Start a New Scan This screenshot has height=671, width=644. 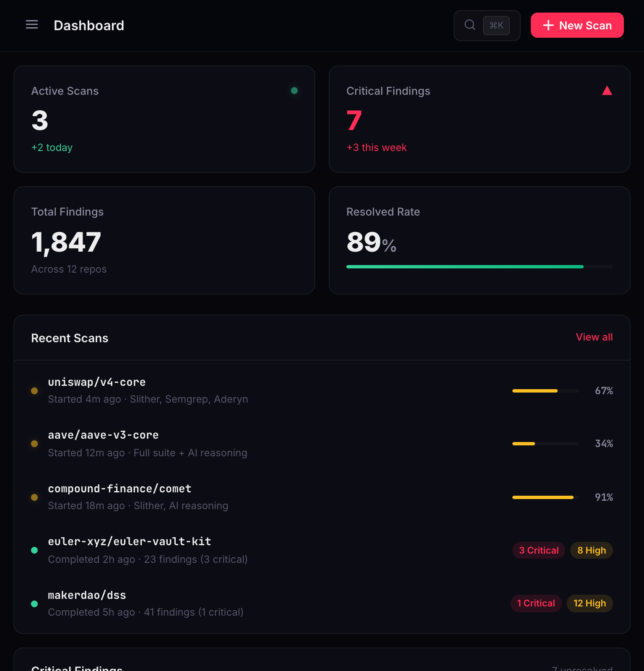577,26
